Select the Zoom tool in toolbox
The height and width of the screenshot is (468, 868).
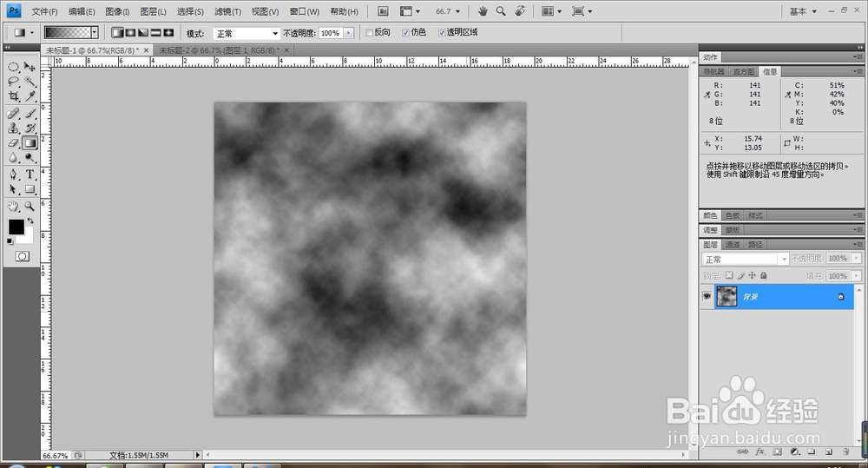30,207
